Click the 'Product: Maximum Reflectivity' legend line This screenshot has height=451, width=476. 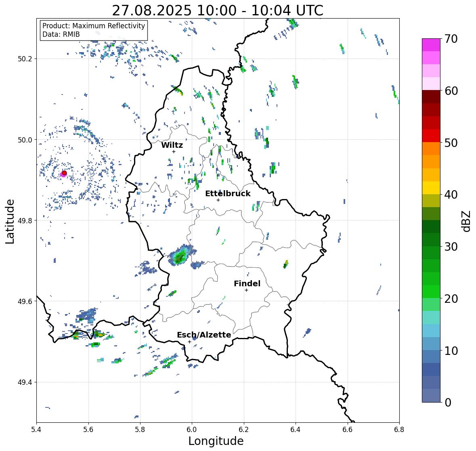point(94,26)
